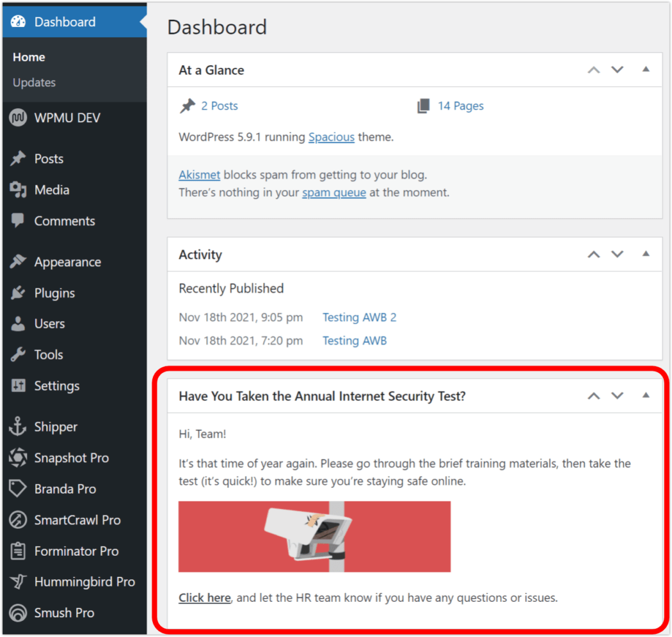
Task: Click the Settings sliders icon
Action: pyautogui.click(x=18, y=386)
